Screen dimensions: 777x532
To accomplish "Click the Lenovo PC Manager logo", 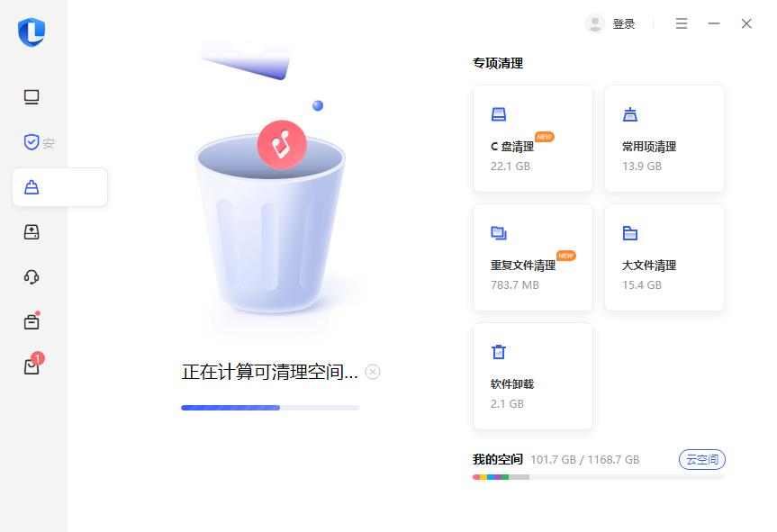I will pos(32,32).
